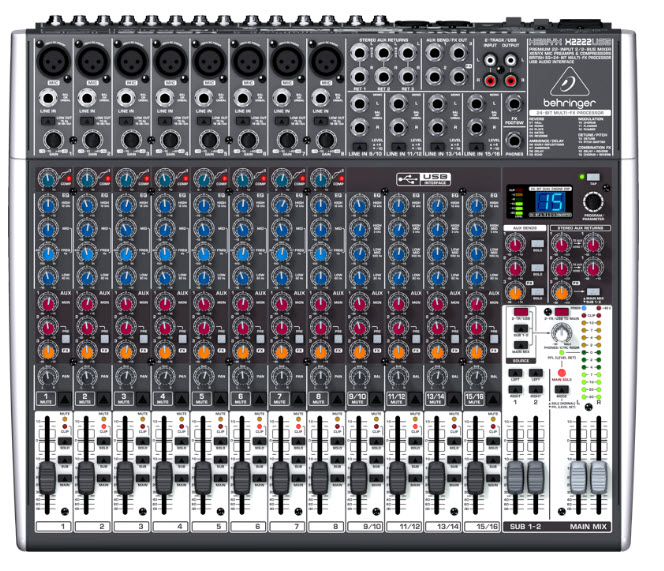Click the Sub 2 Right assign button

536,389
